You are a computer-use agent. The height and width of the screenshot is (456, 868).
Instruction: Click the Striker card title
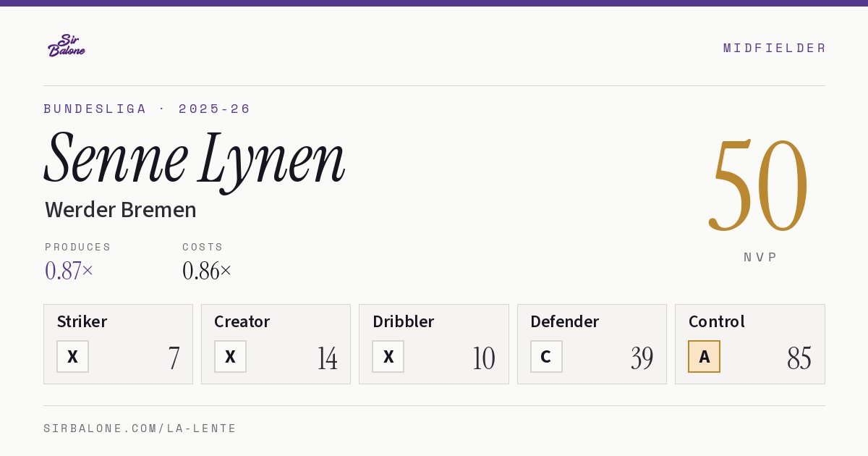coord(82,321)
